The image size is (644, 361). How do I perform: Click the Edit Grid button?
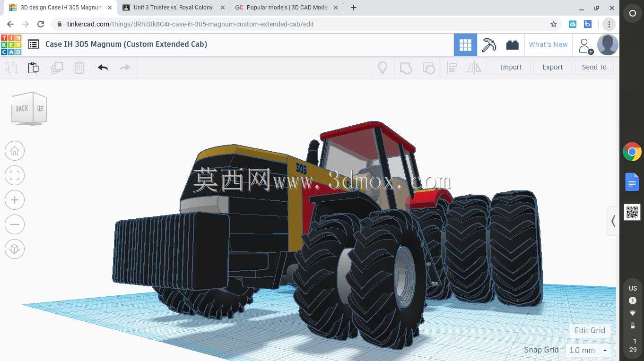590,330
